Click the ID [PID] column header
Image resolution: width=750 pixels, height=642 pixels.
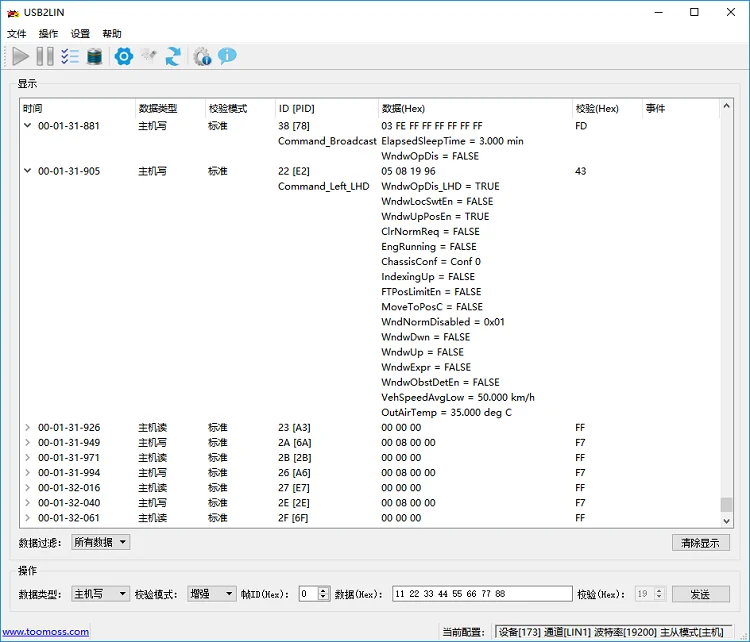pos(327,109)
